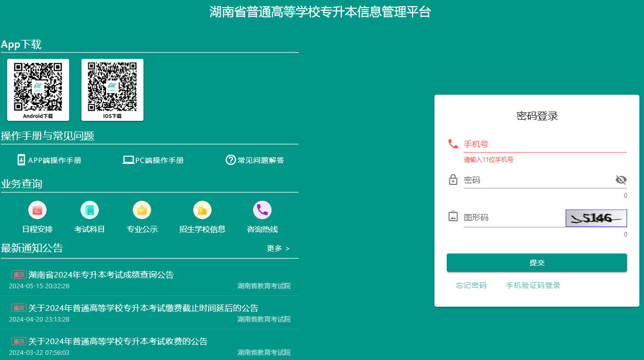The image size is (644, 360).
Task: Click the timestamp 2024-04-20 23:13:28
Action: pos(39,319)
